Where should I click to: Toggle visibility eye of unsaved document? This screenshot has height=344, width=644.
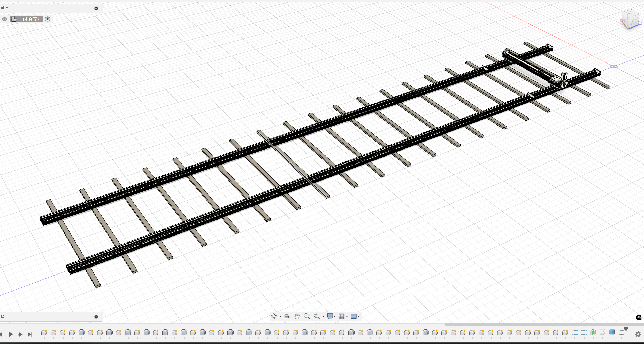(x=4, y=19)
